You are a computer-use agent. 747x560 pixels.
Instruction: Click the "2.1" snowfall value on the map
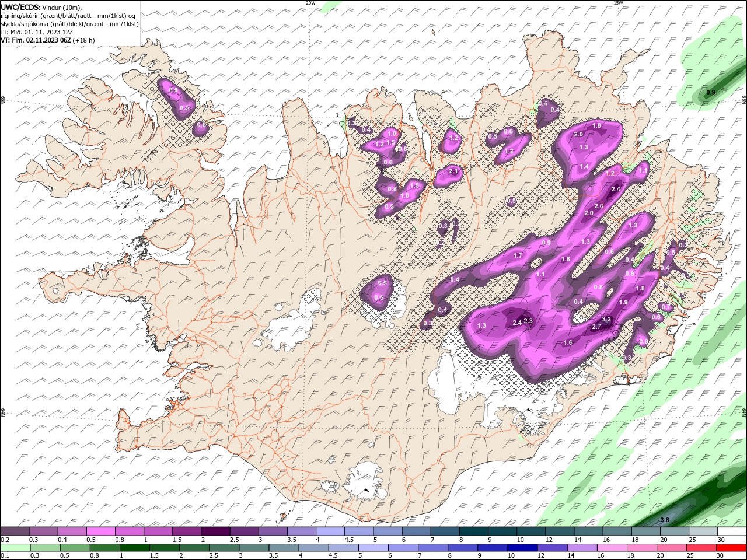click(x=453, y=171)
